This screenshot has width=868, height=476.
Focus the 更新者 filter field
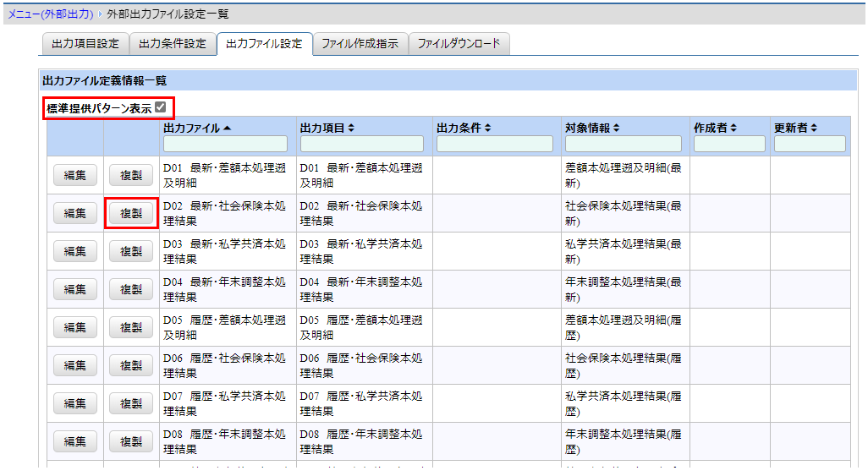click(810, 144)
